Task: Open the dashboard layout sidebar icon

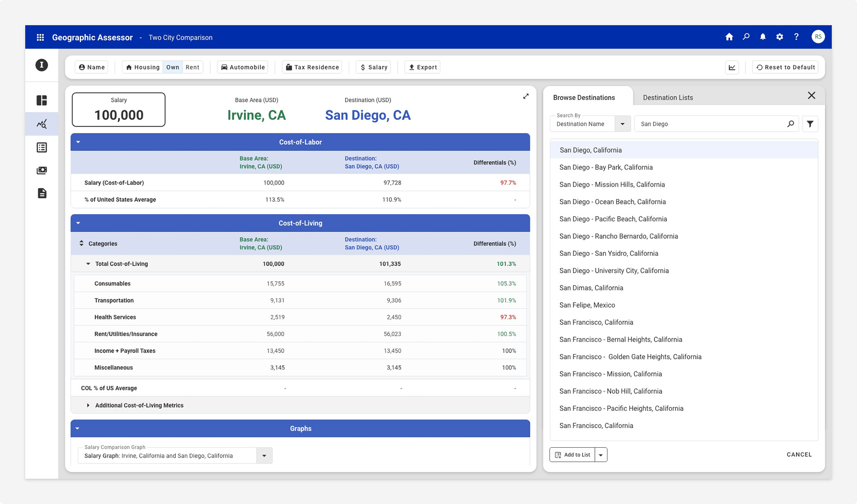Action: (x=42, y=100)
